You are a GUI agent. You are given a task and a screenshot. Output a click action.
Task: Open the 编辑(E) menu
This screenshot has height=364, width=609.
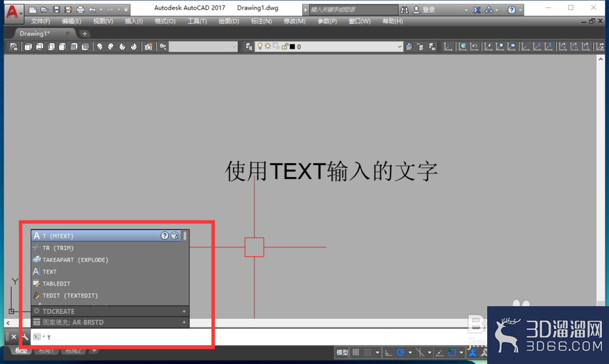point(71,21)
